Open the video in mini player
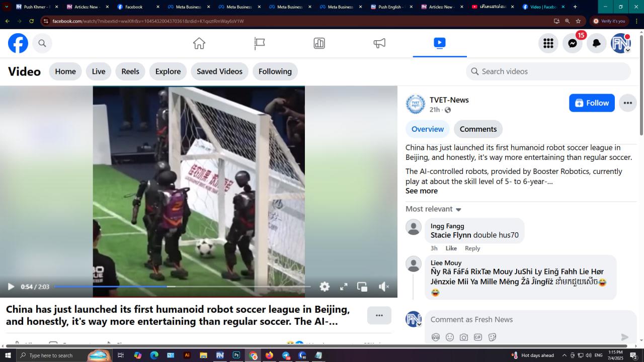 362,287
